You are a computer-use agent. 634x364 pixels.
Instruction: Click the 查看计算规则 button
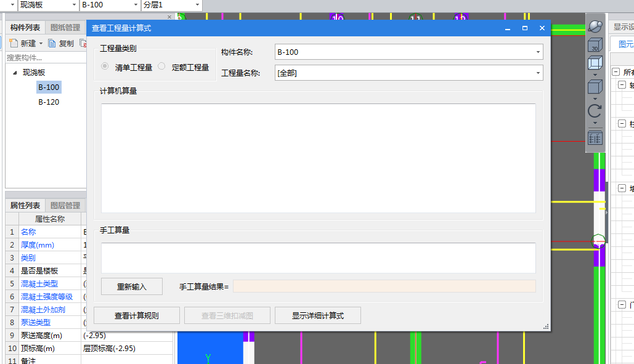click(x=137, y=315)
